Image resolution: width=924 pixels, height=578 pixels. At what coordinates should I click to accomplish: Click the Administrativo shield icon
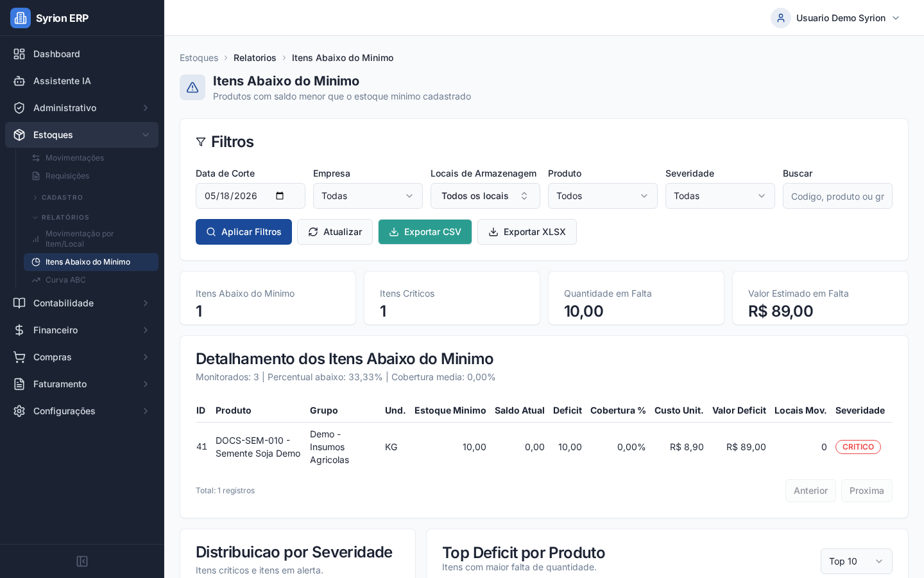click(x=19, y=108)
